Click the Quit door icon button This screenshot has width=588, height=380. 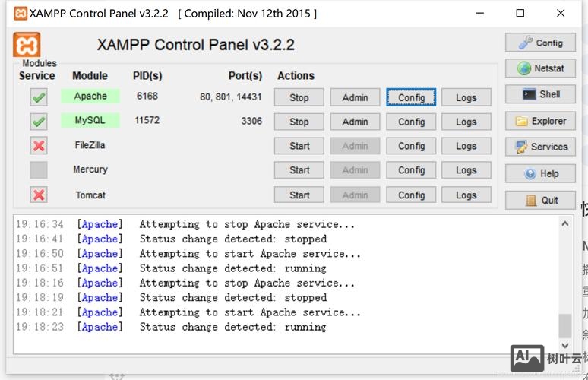point(540,200)
